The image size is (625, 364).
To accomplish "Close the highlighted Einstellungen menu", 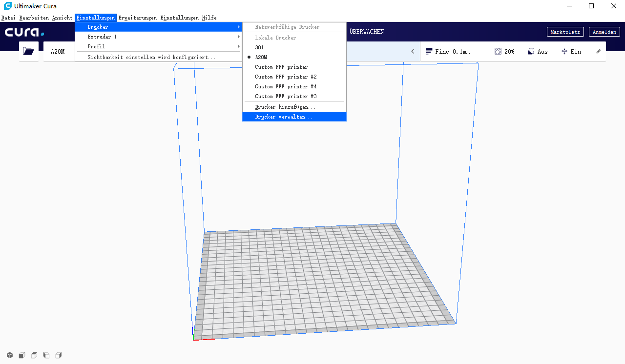I will [96, 18].
